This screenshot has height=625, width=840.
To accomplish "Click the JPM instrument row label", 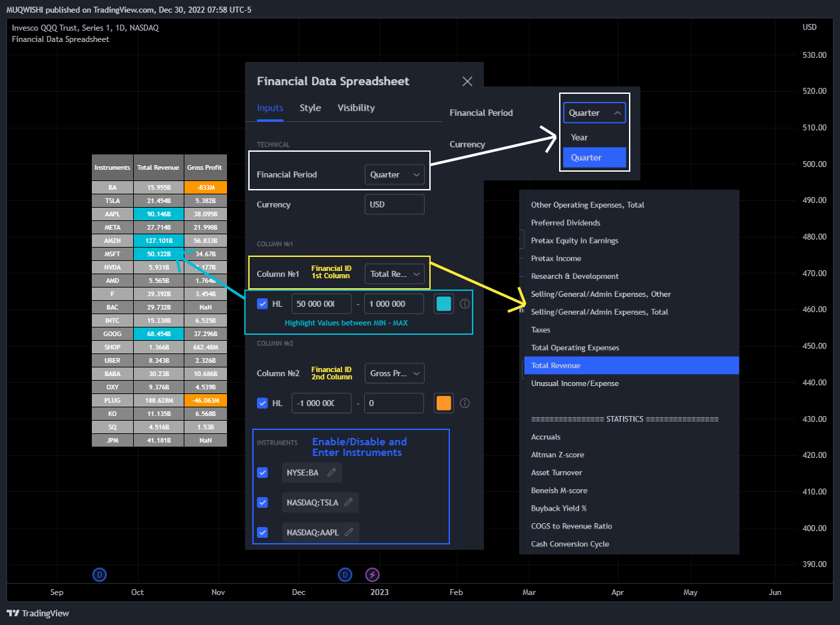I will [x=112, y=440].
